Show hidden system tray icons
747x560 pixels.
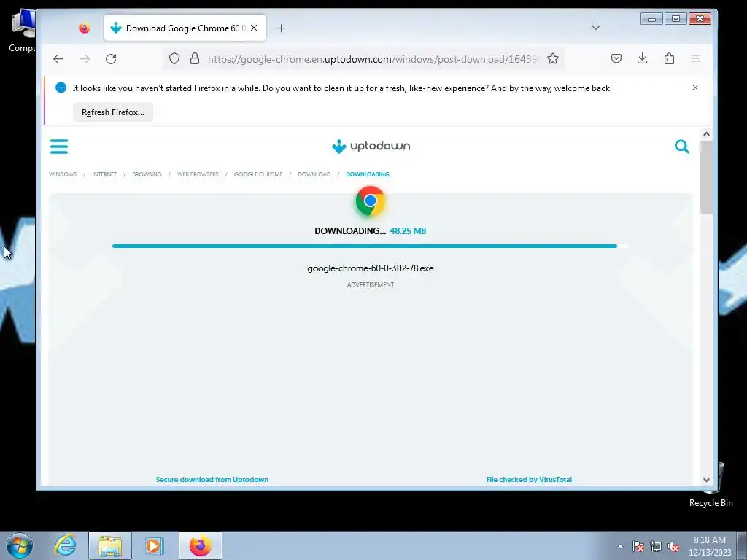point(620,546)
